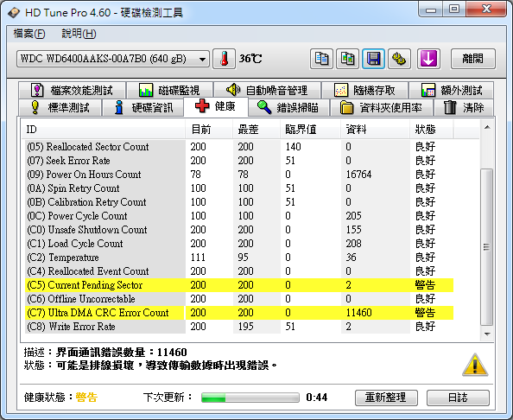Select the (C5) Current Pending Sector row
The height and width of the screenshot is (420, 513).
click(239, 285)
